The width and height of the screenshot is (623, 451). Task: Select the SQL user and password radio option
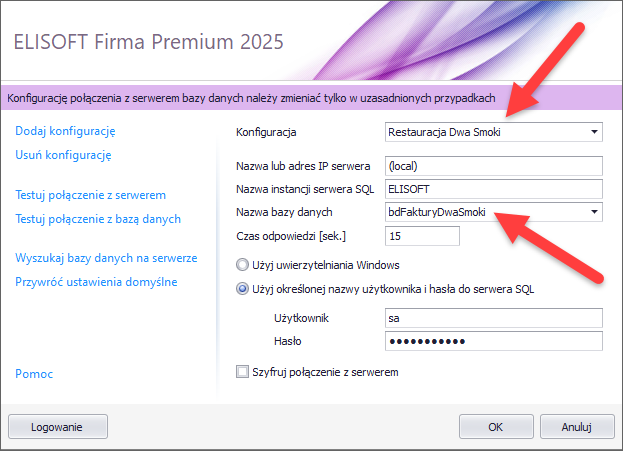[242, 290]
